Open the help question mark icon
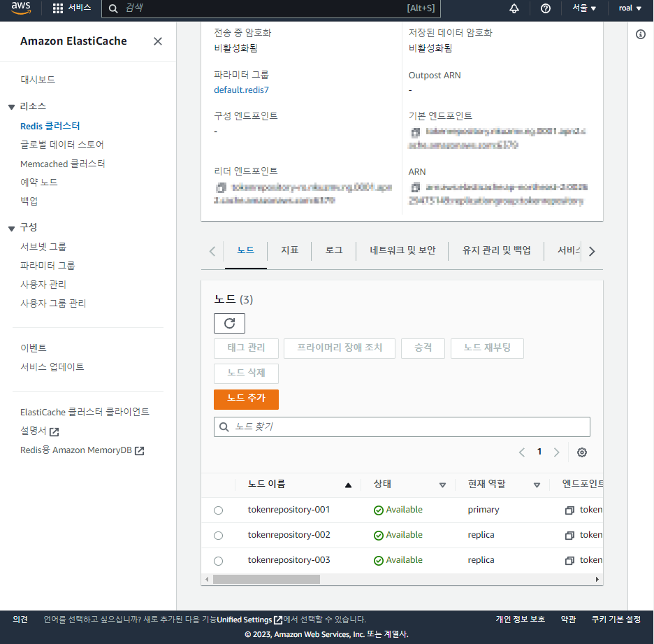 tap(545, 8)
